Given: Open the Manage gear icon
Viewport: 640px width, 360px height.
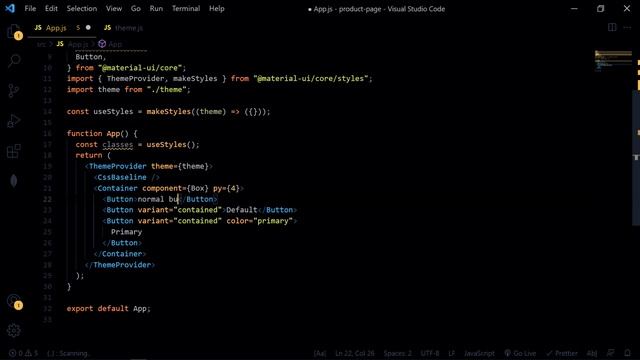Looking at the screenshot, I should pyautogui.click(x=13, y=331).
